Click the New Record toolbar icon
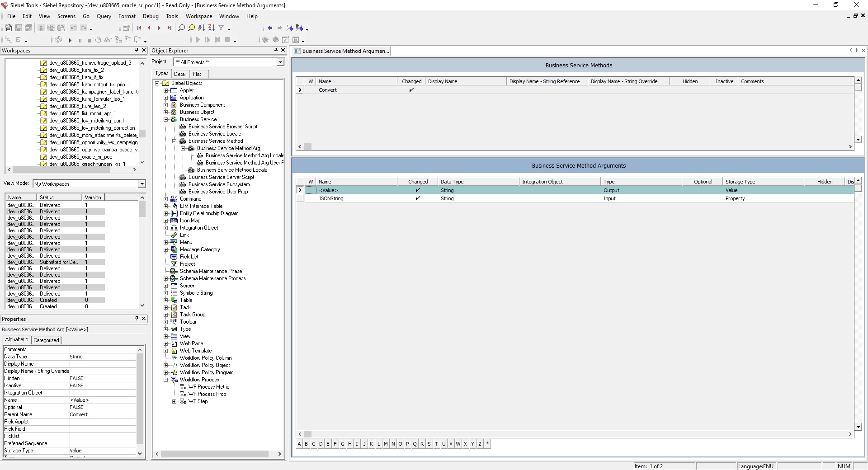868x470 pixels. tap(9, 28)
